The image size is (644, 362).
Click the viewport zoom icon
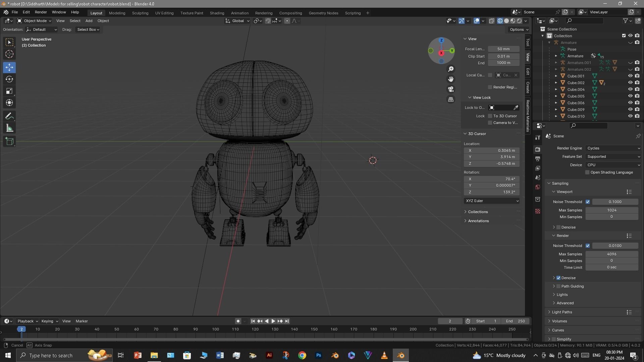(451, 69)
